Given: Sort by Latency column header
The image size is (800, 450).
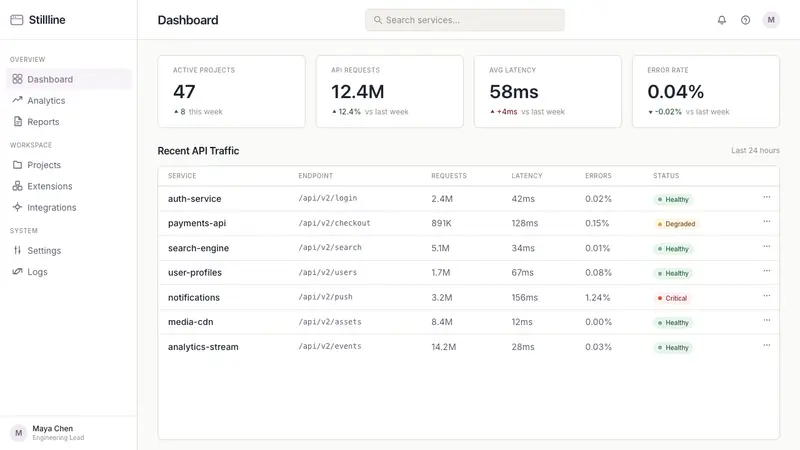Looking at the screenshot, I should point(527,176).
